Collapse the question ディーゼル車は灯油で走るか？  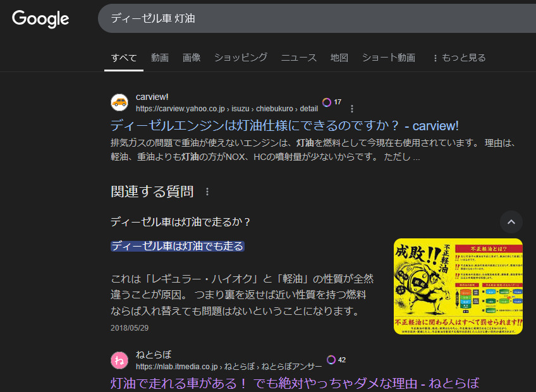point(180,222)
